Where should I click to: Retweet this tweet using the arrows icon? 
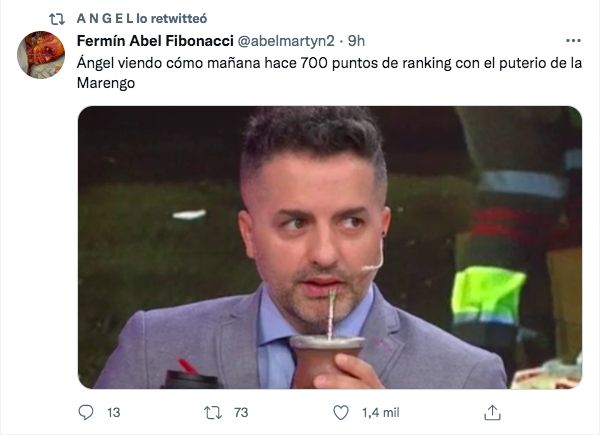tap(212, 413)
